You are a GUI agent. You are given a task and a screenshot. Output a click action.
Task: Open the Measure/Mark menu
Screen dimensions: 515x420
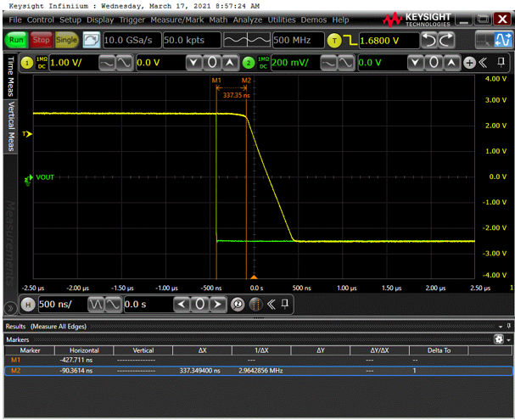coord(177,20)
